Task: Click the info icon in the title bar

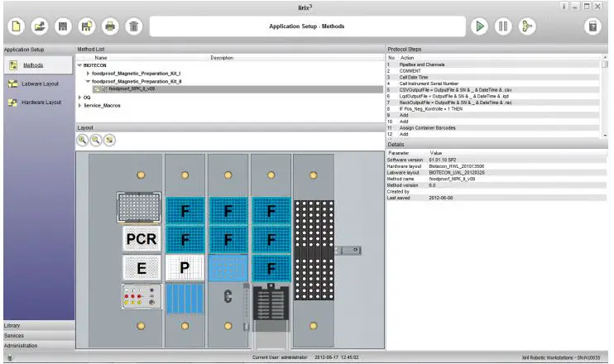Action: (564, 7)
